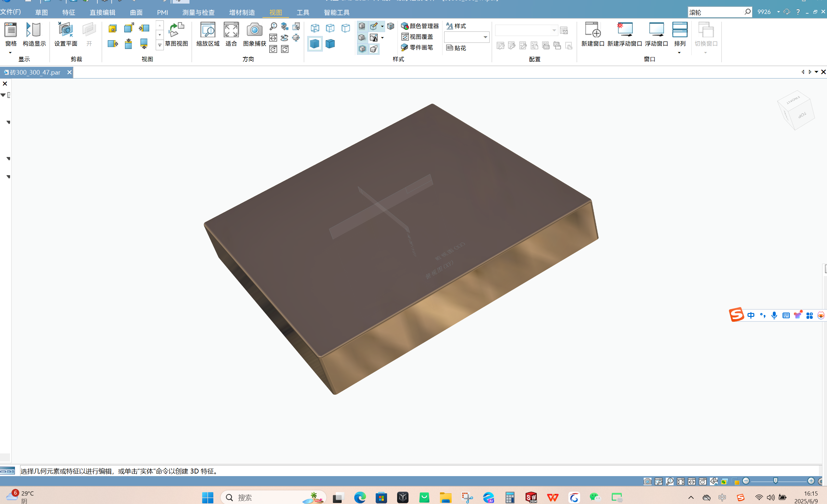This screenshot has height=504, width=827.
Task: Open the dropdown arrow next to 9926
Action: coord(778,12)
